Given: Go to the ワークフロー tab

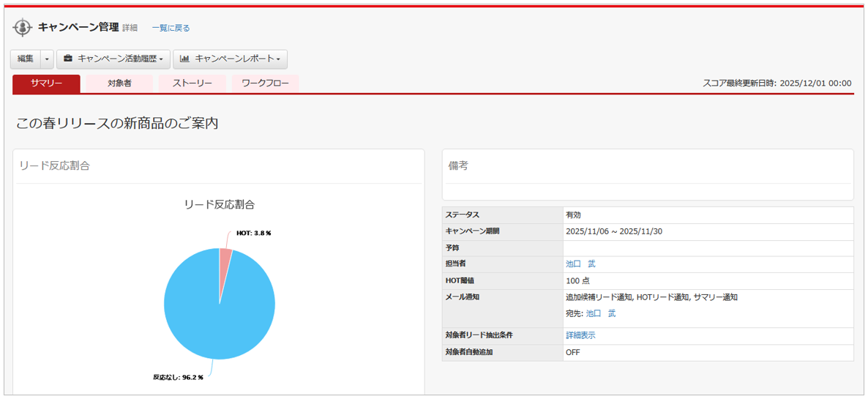Looking at the screenshot, I should [x=265, y=83].
